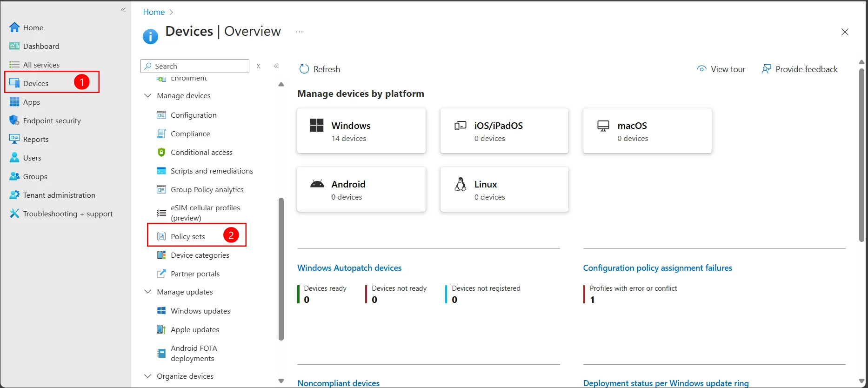Click the Apple updates icon

(x=161, y=329)
